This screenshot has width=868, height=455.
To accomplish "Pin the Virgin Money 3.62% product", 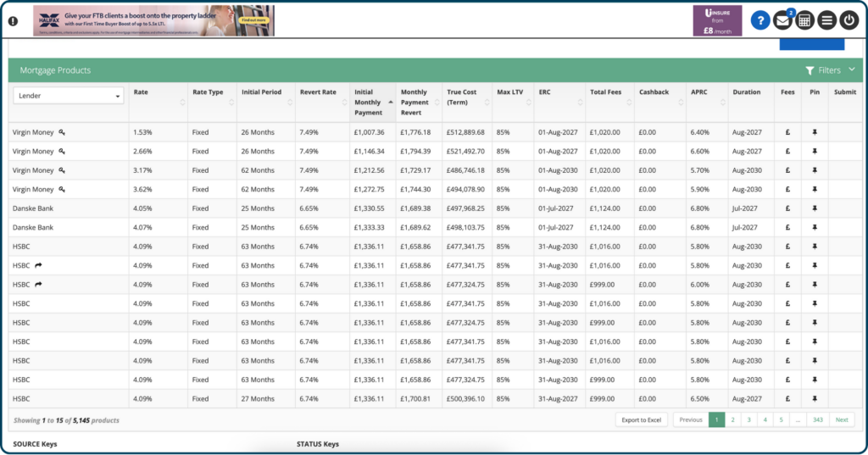I will 815,189.
